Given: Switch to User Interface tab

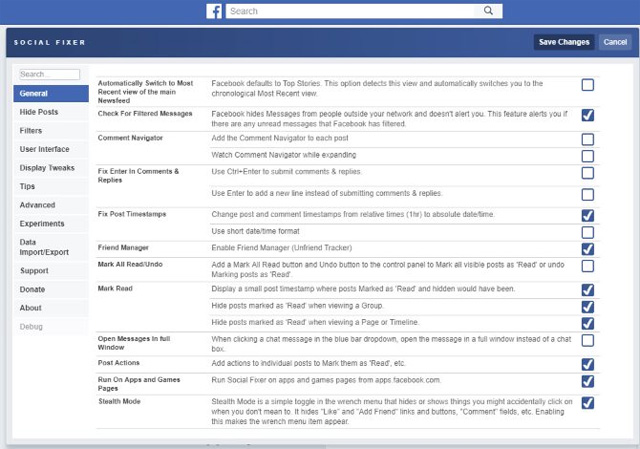Looking at the screenshot, I should [x=51, y=149].
